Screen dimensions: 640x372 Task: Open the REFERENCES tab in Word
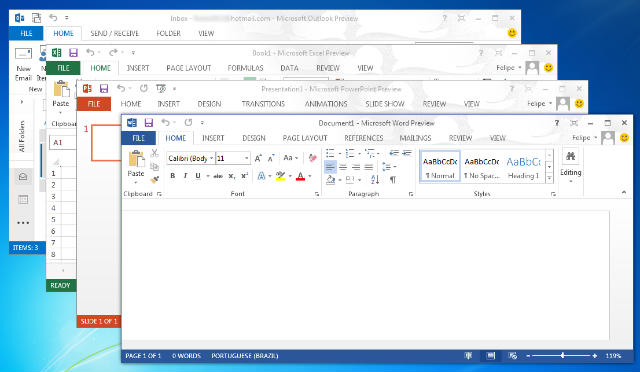(364, 138)
